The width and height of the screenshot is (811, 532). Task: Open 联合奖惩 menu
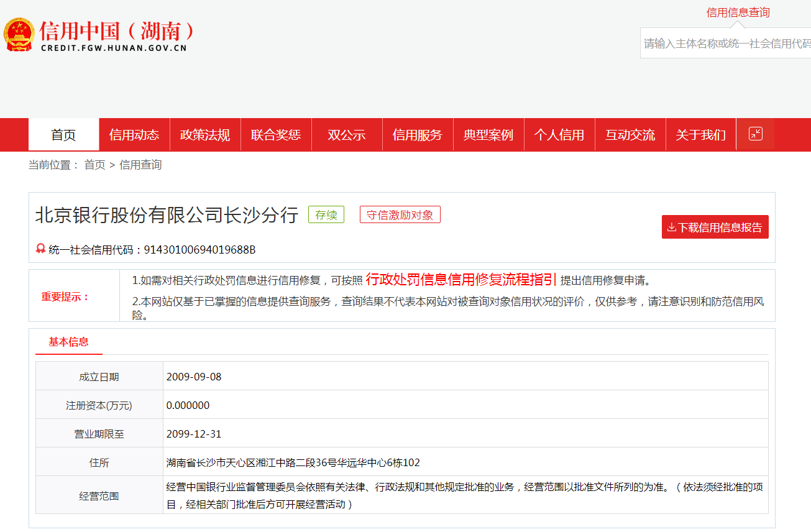pyautogui.click(x=276, y=135)
